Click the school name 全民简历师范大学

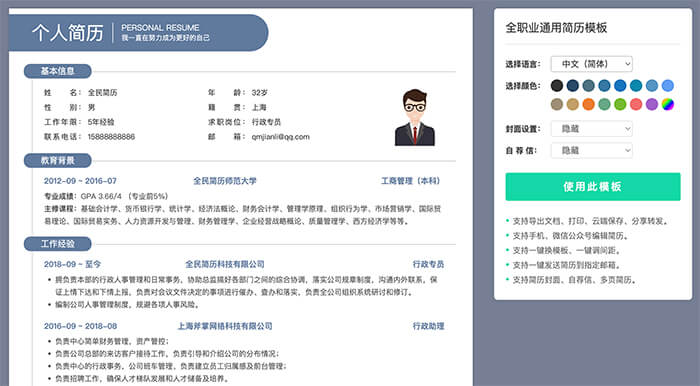point(225,181)
